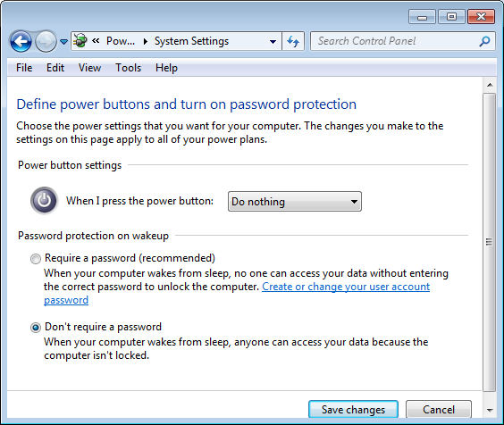Refresh the page using the refresh arrows icon
Screen dimensions: 504x425
[x=293, y=41]
